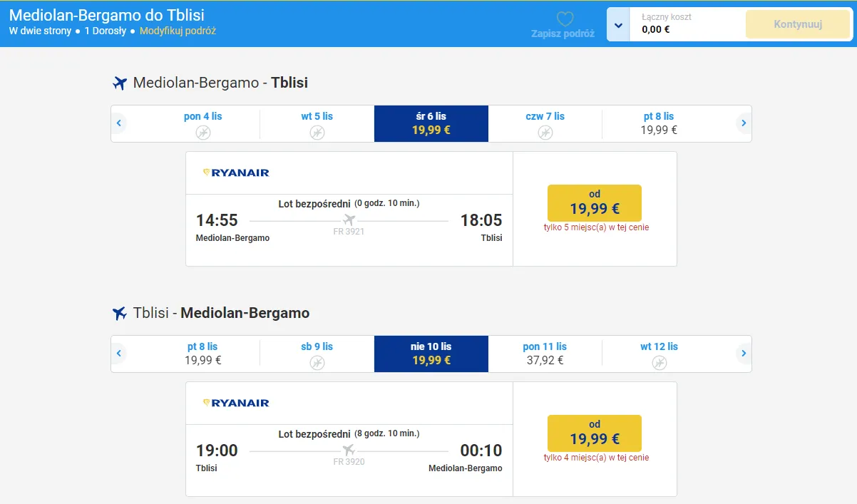
Task: Select outbound date pon 4 lis
Action: click(202, 123)
